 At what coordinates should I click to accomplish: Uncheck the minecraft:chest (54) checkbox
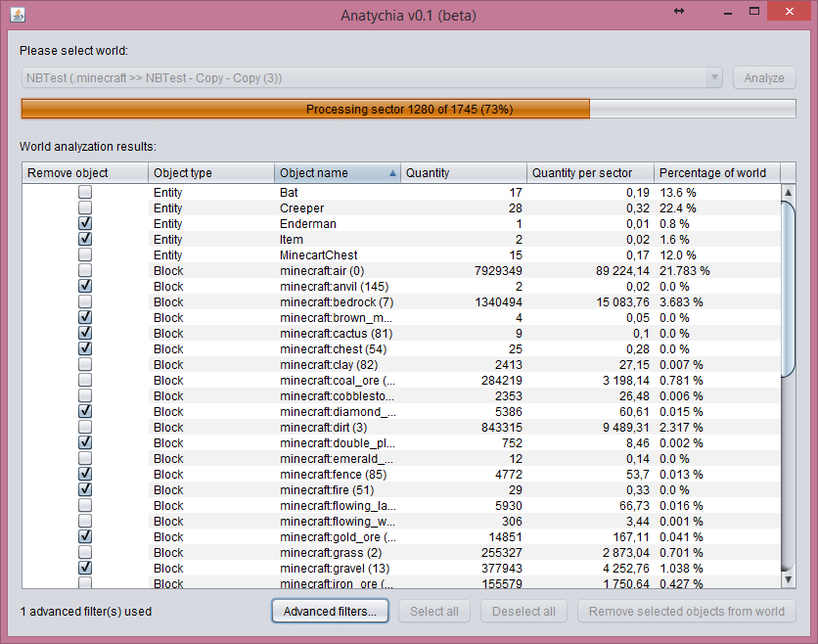tap(85, 348)
